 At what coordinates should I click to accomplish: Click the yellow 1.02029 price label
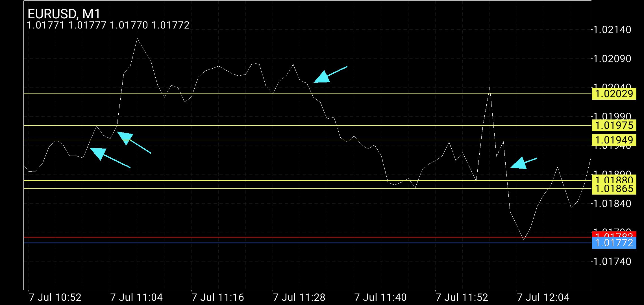point(614,94)
